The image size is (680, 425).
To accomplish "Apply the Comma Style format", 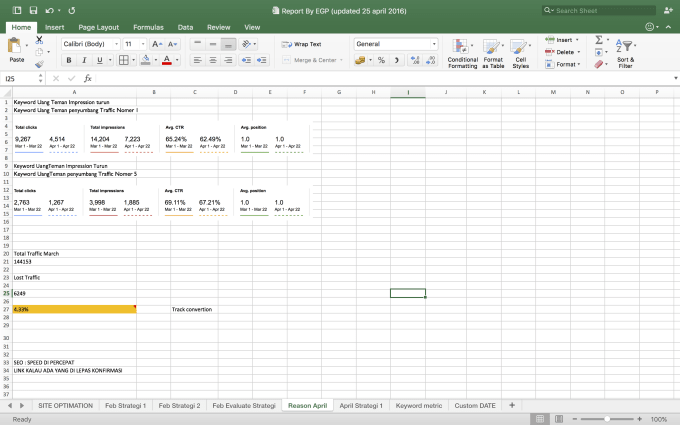I will (x=396, y=60).
